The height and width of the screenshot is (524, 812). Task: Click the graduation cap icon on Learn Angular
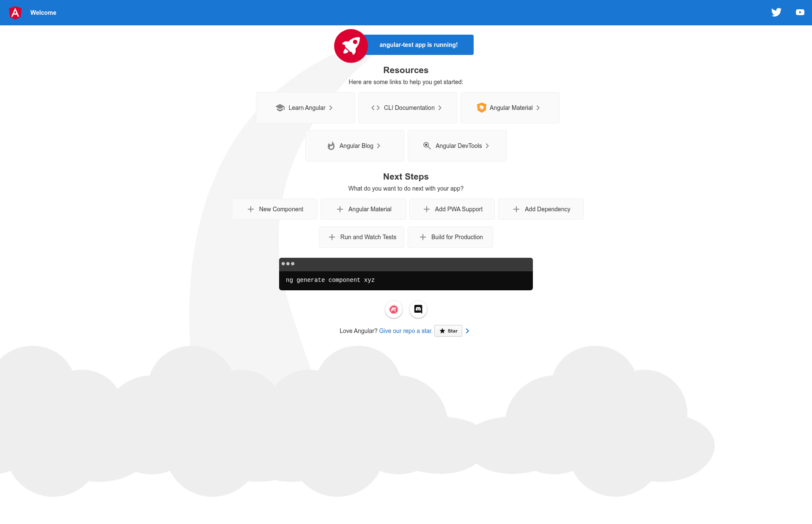[280, 108]
